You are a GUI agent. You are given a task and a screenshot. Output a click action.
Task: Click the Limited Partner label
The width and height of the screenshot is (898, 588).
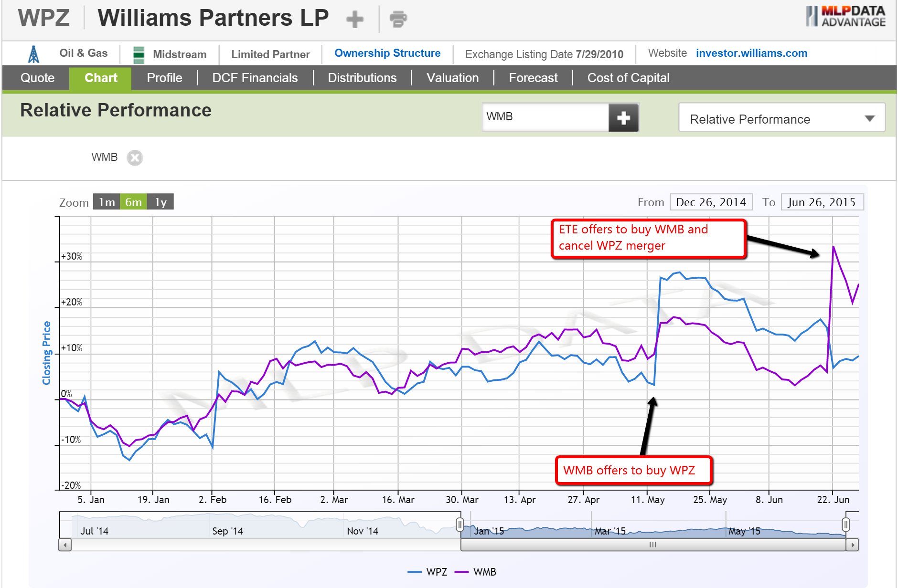coord(270,54)
